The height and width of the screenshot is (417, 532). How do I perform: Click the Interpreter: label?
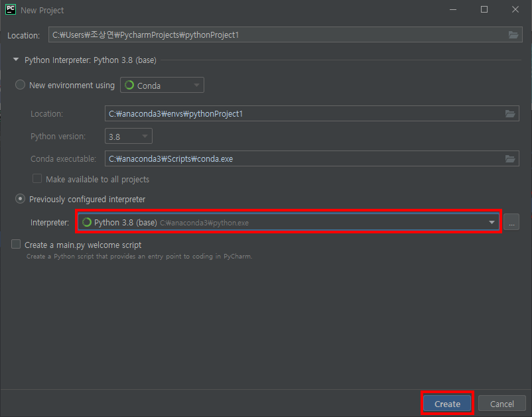[50, 223]
